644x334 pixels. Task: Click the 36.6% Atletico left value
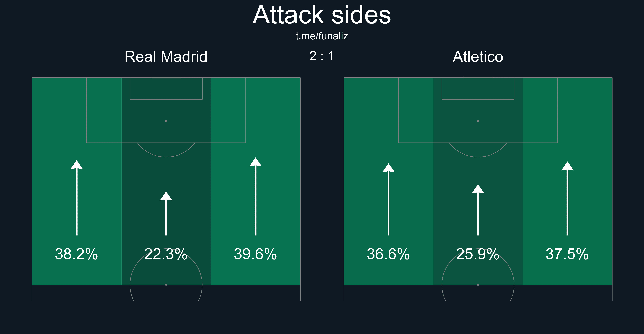coord(388,254)
